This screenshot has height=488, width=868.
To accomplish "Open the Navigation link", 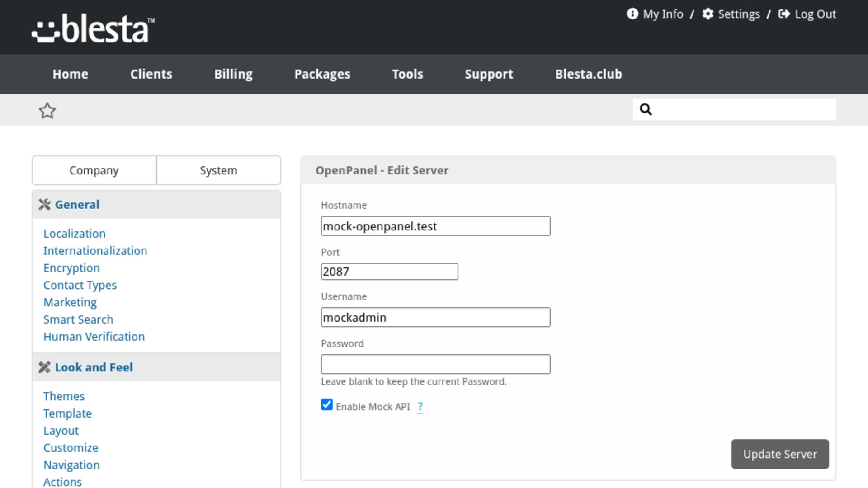I will pyautogui.click(x=71, y=465).
